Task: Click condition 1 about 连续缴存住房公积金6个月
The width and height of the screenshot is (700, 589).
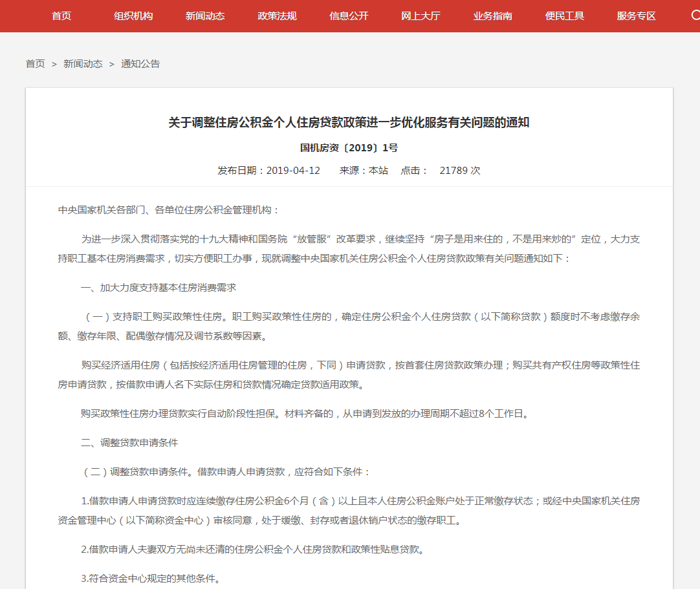Action: [349, 511]
